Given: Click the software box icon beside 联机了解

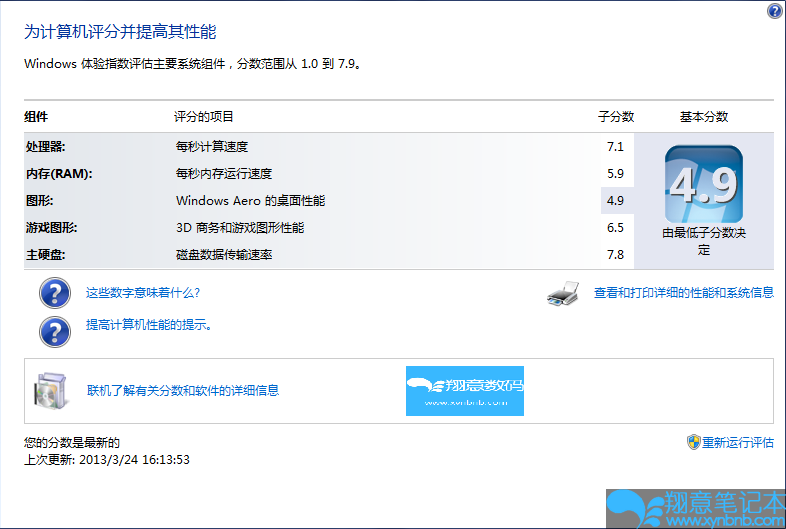Looking at the screenshot, I should pyautogui.click(x=50, y=390).
